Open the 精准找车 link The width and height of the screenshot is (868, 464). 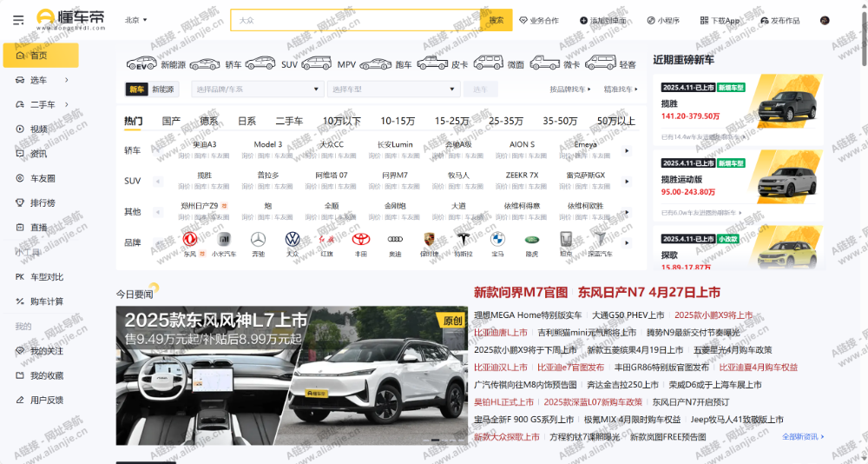pyautogui.click(x=621, y=89)
